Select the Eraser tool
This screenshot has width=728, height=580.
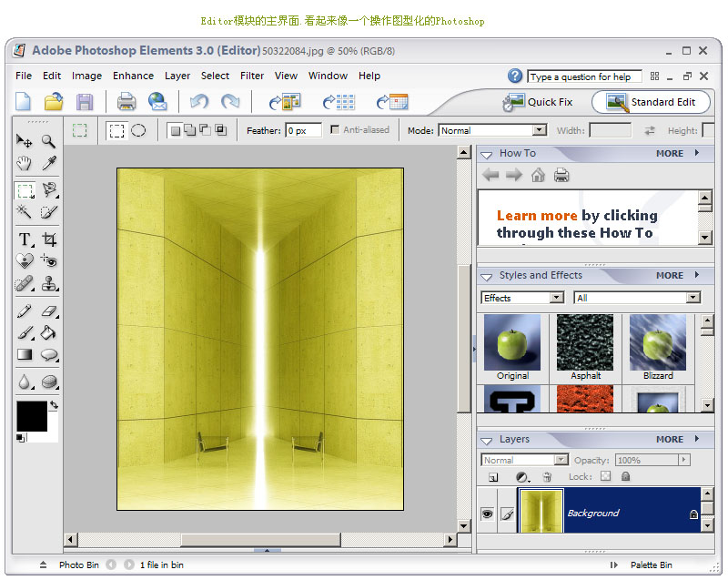coord(49,310)
